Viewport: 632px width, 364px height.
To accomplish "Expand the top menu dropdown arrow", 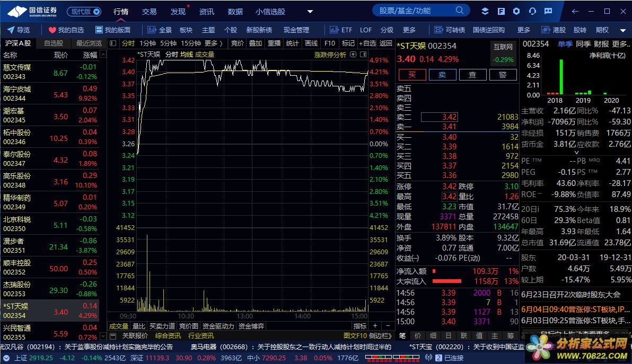I will coord(310,11).
